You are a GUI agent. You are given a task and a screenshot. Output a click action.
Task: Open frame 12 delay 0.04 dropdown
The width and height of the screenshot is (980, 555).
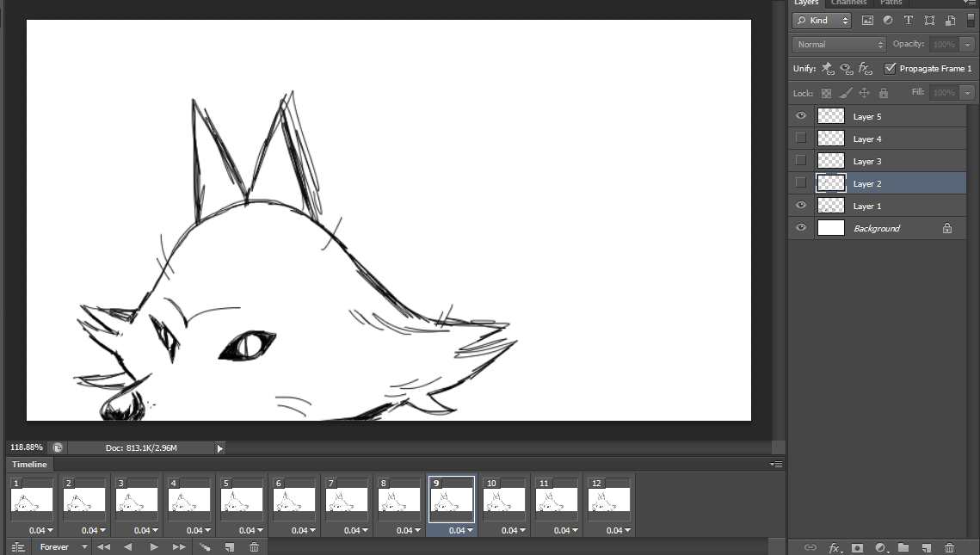pos(619,531)
